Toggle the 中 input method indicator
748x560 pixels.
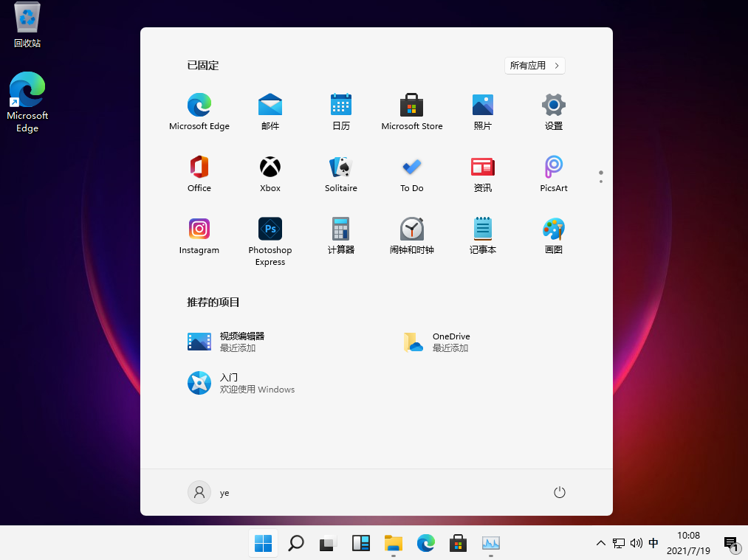click(x=653, y=543)
